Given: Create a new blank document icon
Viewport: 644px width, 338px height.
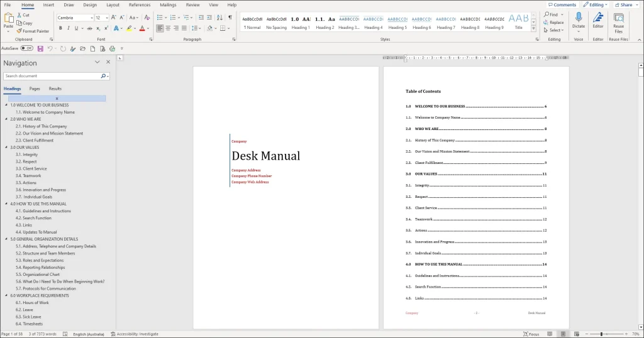Looking at the screenshot, I should pos(92,48).
